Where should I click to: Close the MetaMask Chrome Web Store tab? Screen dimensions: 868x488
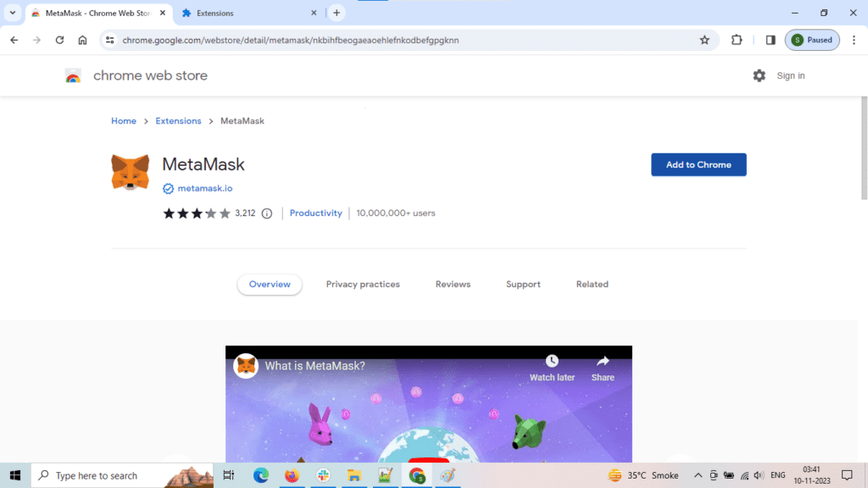(163, 13)
